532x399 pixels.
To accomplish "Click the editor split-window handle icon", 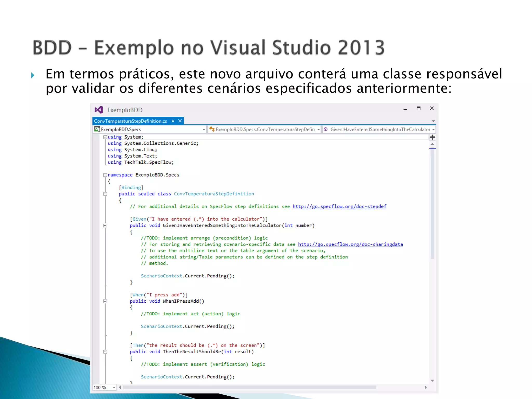I will pos(432,137).
